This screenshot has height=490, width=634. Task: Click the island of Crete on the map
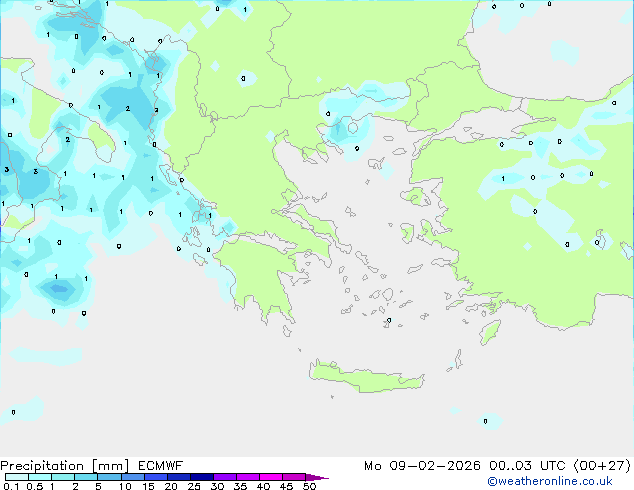366,377
